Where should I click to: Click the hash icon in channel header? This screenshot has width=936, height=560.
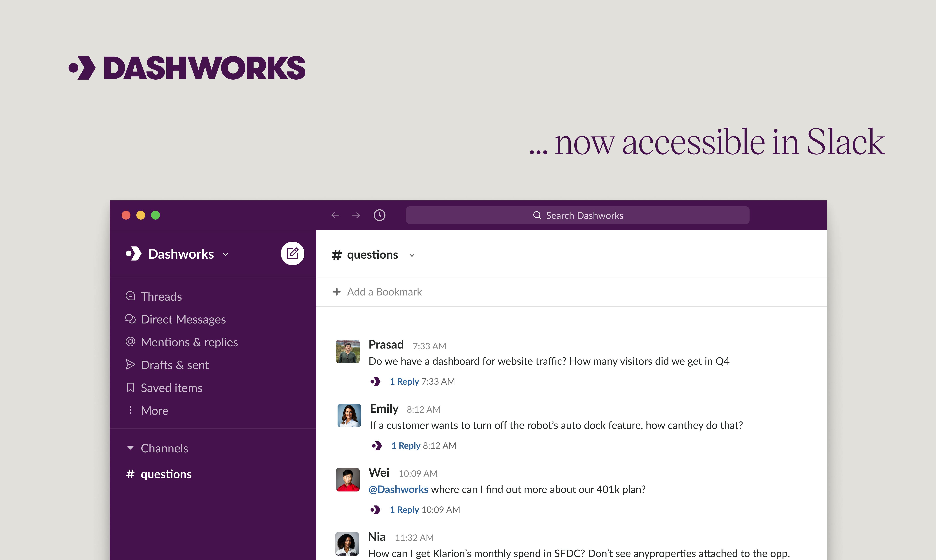click(x=337, y=255)
